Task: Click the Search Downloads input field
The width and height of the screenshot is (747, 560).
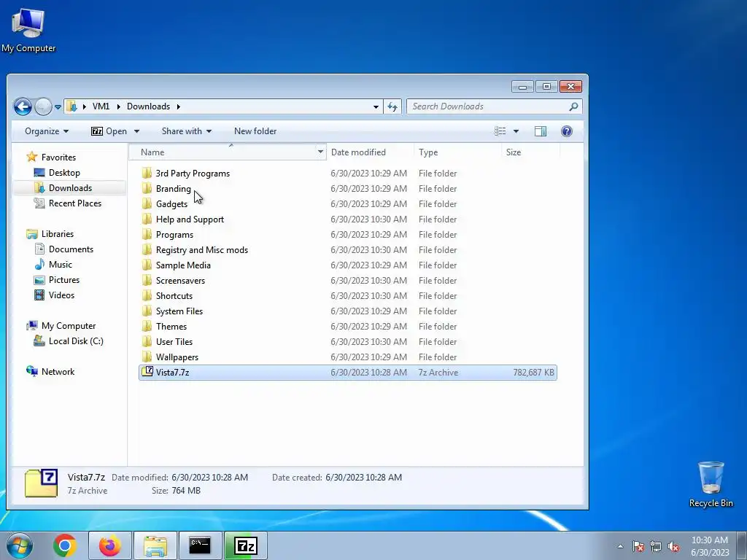Action: 487,106
